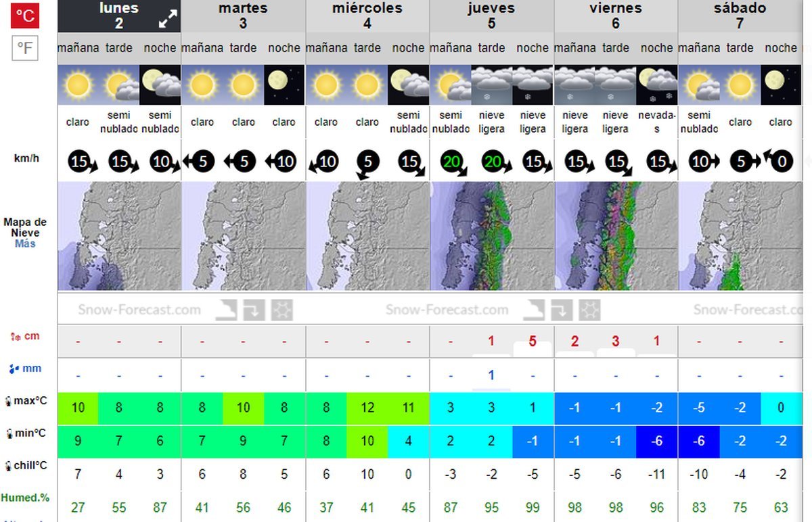Click the 3 cm snowfall value for viernes tarde

616,341
